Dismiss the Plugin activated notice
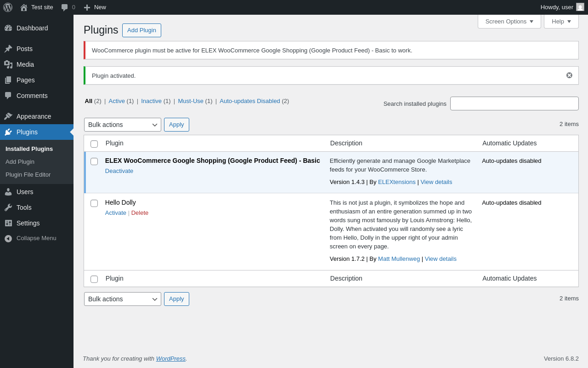The height and width of the screenshot is (368, 588). click(569, 75)
